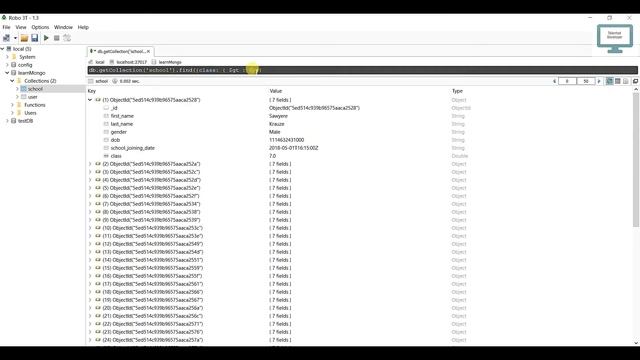The width and height of the screenshot is (640, 360).
Task: Switch results to text view mode
Action: click(626, 81)
